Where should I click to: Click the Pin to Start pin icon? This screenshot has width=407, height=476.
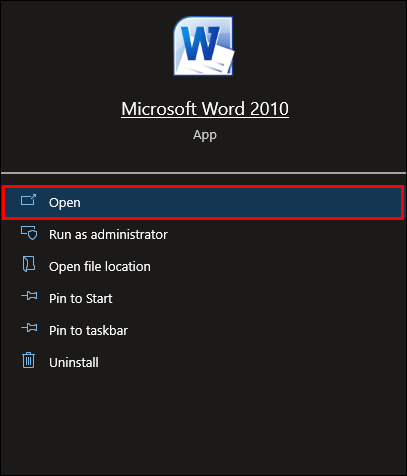tap(29, 296)
